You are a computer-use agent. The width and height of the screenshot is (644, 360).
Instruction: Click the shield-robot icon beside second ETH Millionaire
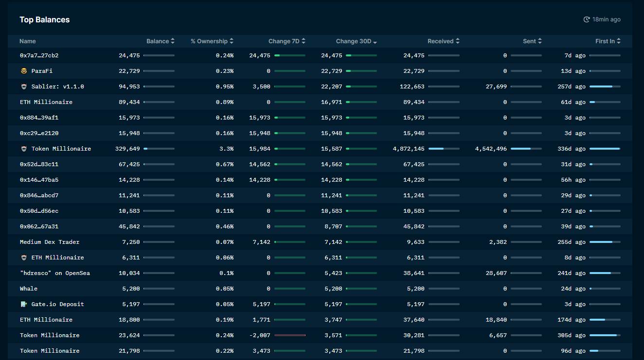(23, 257)
